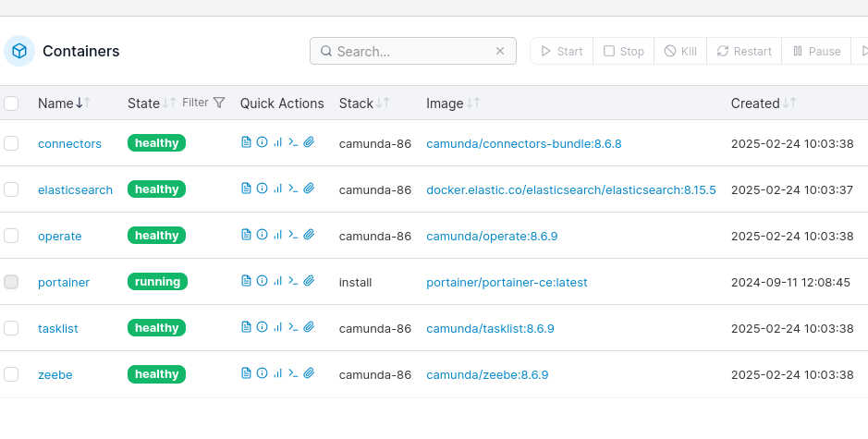Image resolution: width=868 pixels, height=439 pixels.
Task: Click the running state badge for portainer
Action: tap(158, 281)
